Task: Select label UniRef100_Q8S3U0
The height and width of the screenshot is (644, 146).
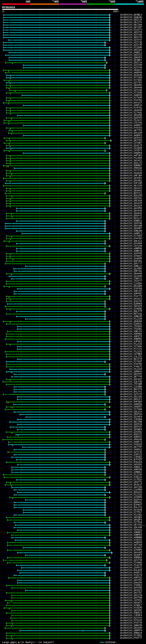Action: click(x=131, y=50)
